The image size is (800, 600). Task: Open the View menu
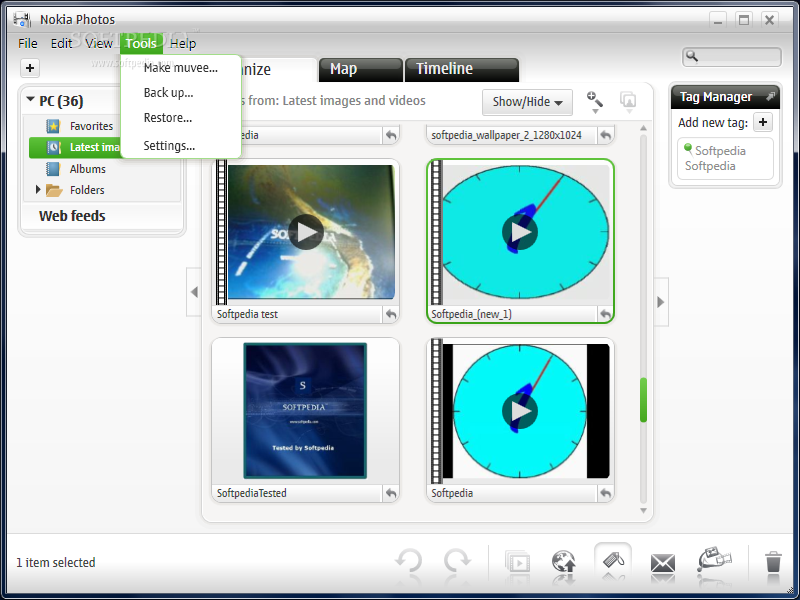tap(99, 44)
